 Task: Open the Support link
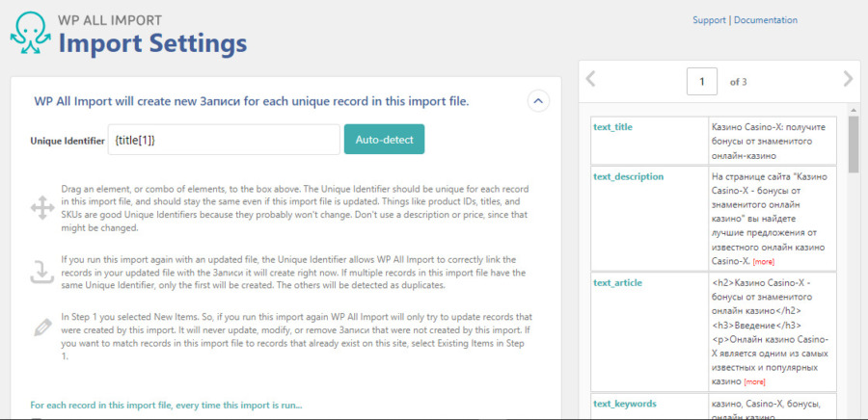coord(709,20)
